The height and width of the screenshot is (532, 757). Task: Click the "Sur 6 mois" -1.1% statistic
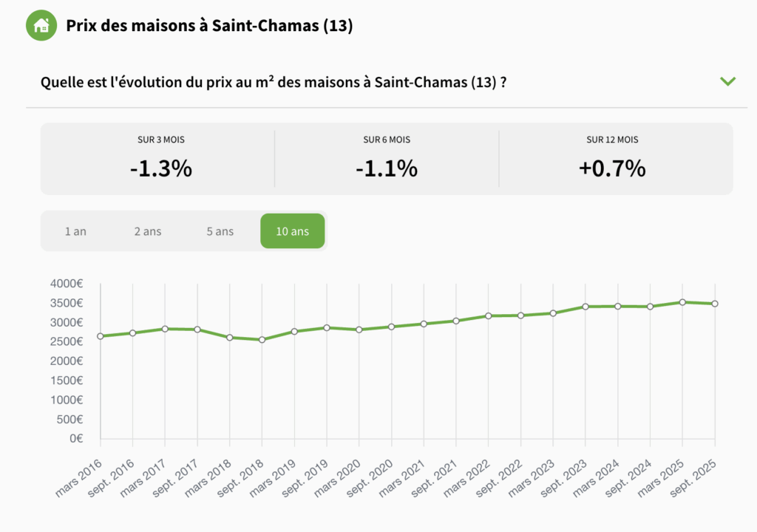(387, 168)
